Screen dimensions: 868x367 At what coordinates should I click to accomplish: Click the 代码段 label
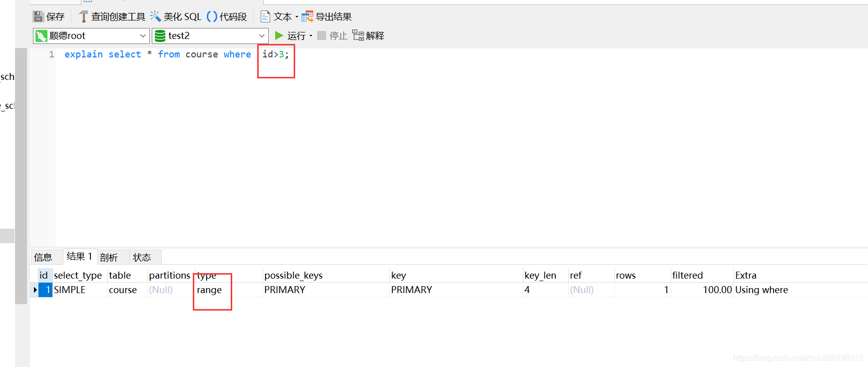click(x=233, y=17)
